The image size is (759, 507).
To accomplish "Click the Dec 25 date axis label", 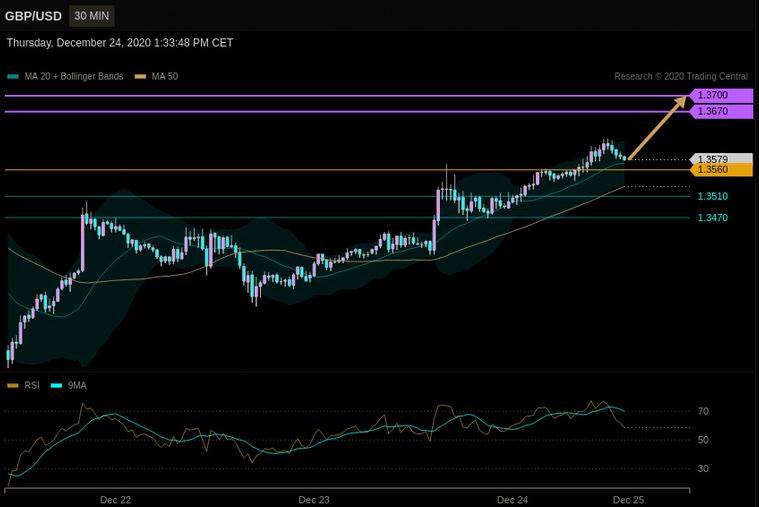I will pos(628,500).
